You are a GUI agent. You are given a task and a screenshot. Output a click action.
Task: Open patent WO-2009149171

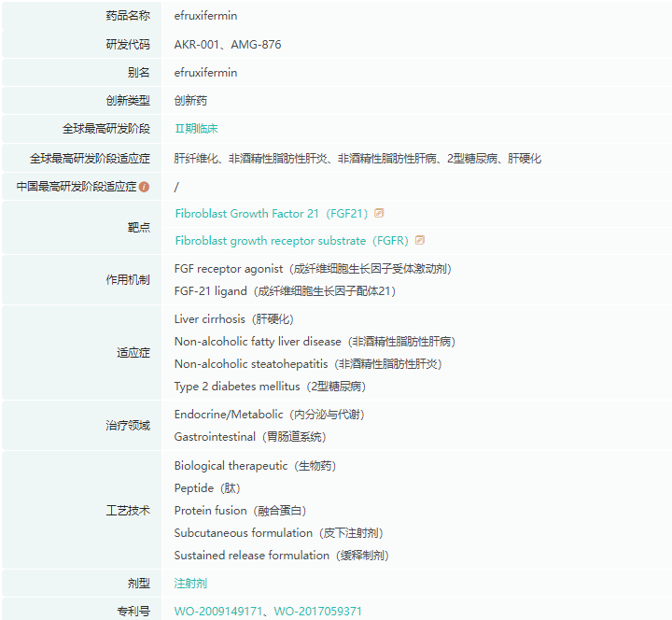(x=218, y=611)
